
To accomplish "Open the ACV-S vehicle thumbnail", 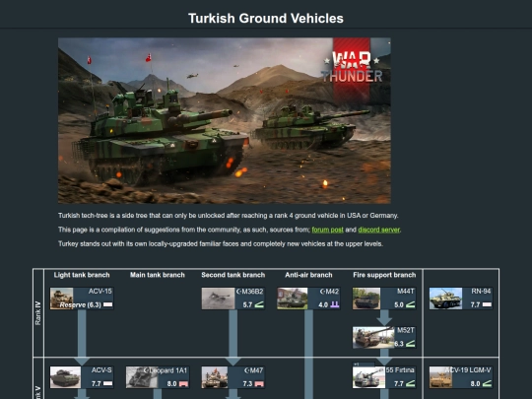I will tap(65, 377).
